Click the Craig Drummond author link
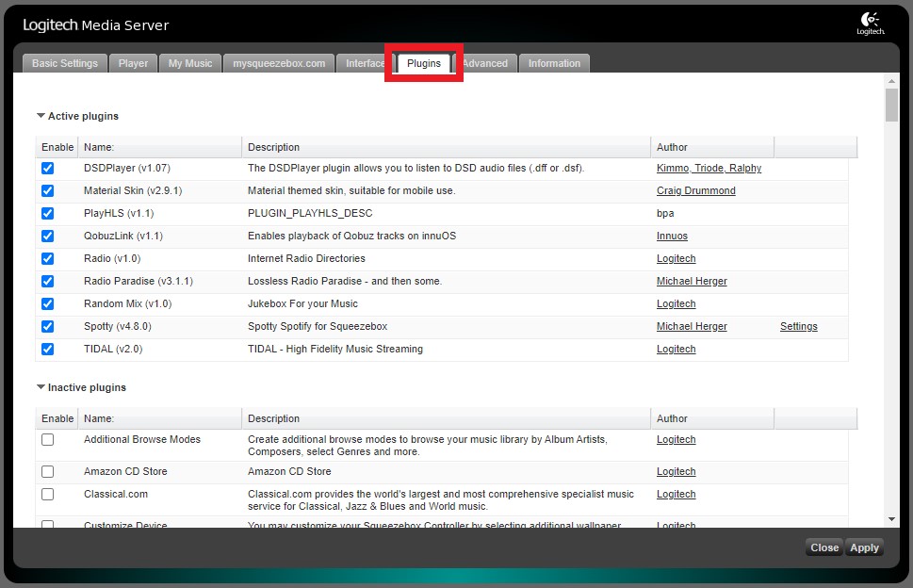913x588 pixels. [695, 190]
